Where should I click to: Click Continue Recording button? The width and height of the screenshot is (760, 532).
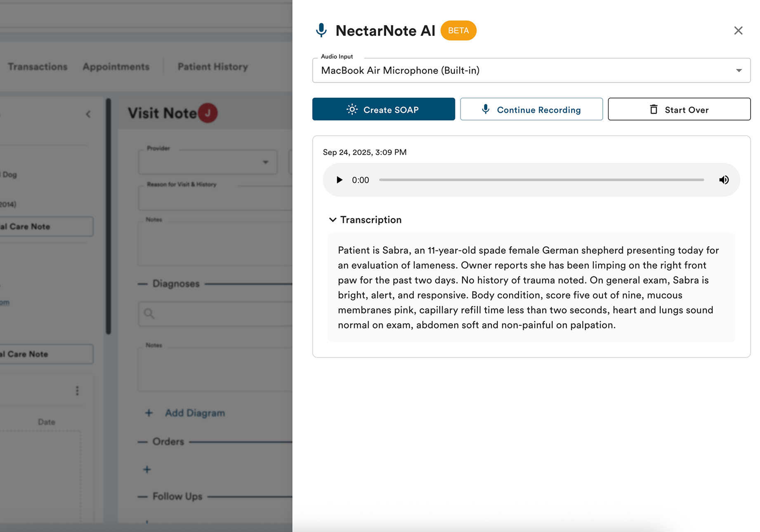point(531,109)
